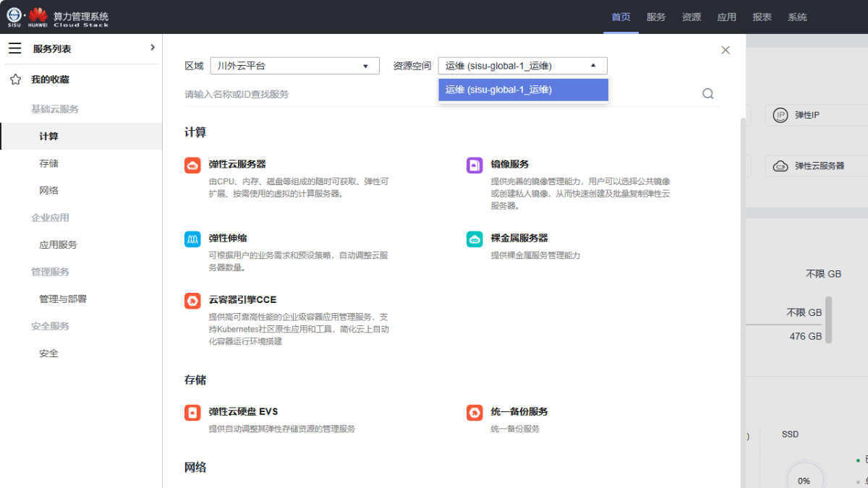Click the teal 裸金属服务器 bare metal icon
The image size is (868, 488).
point(475,239)
